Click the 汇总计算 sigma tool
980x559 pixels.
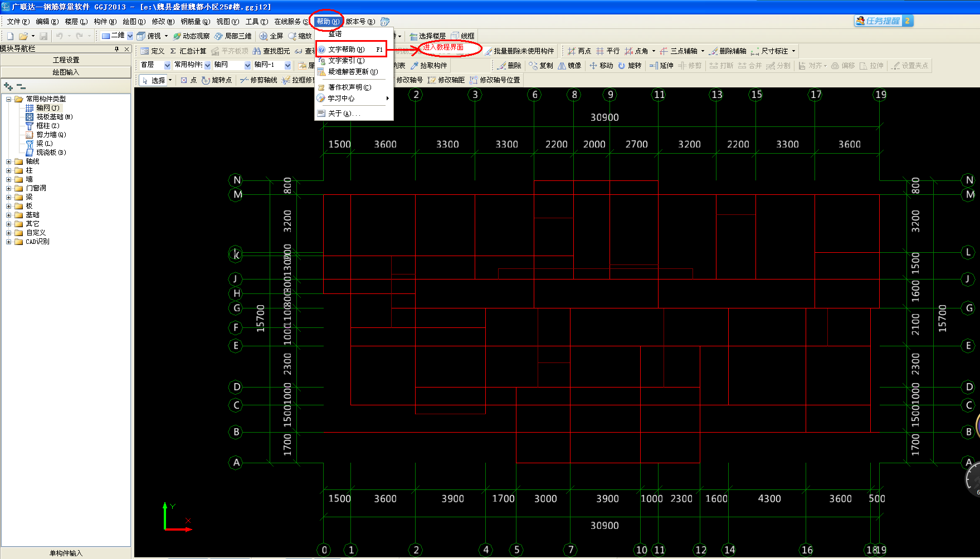(188, 51)
